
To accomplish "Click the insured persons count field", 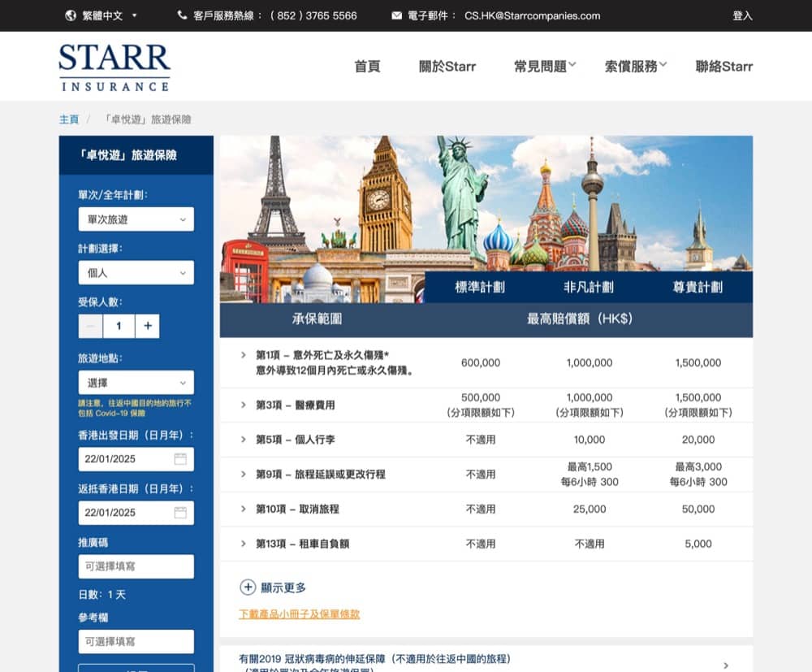I will [119, 326].
